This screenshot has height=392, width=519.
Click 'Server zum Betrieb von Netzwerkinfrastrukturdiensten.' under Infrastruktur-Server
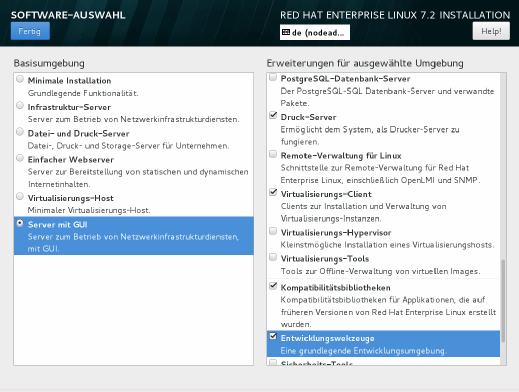pos(133,119)
